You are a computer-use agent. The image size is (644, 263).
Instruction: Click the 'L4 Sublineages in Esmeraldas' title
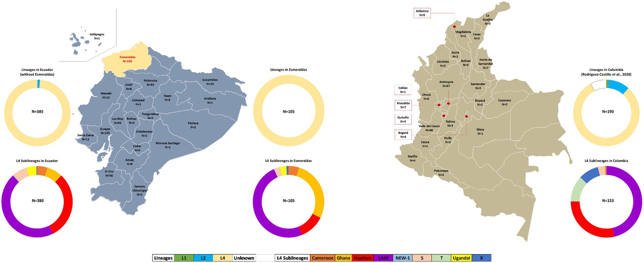(288, 161)
